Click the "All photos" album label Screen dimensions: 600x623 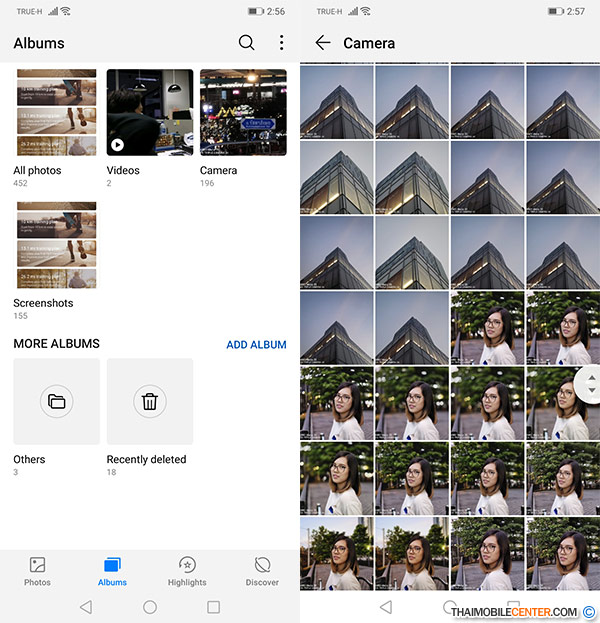(x=37, y=170)
